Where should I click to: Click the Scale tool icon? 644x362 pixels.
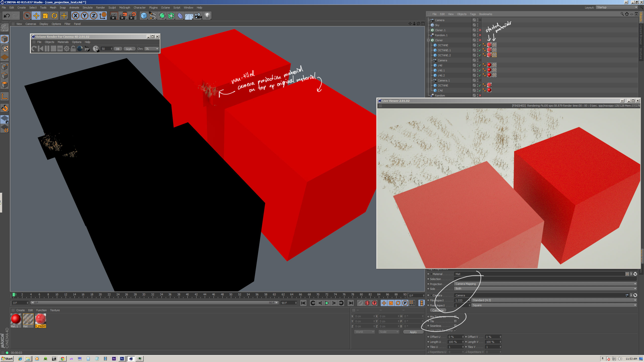[x=45, y=16]
